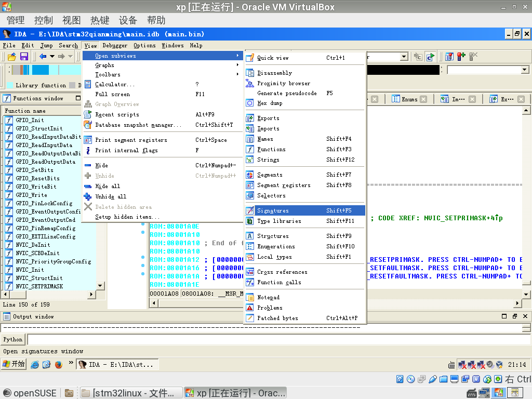Open the navigation band right-side dropdown
This screenshot has height=399, width=532.
525,70
